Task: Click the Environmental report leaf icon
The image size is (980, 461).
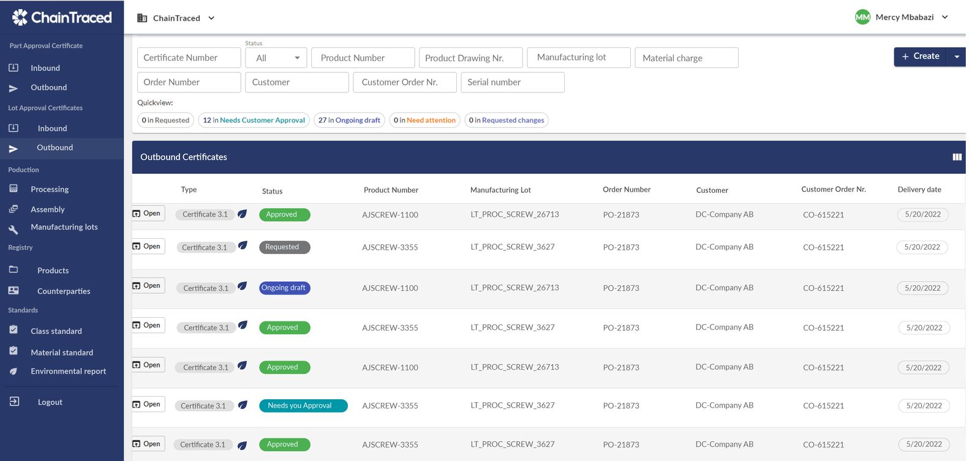Action: coord(13,371)
